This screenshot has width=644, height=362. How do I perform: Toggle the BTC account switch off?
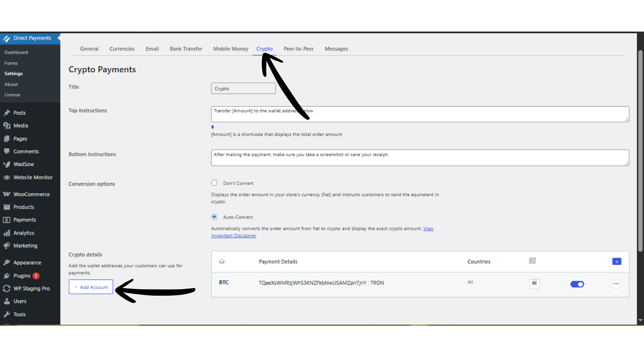click(577, 284)
